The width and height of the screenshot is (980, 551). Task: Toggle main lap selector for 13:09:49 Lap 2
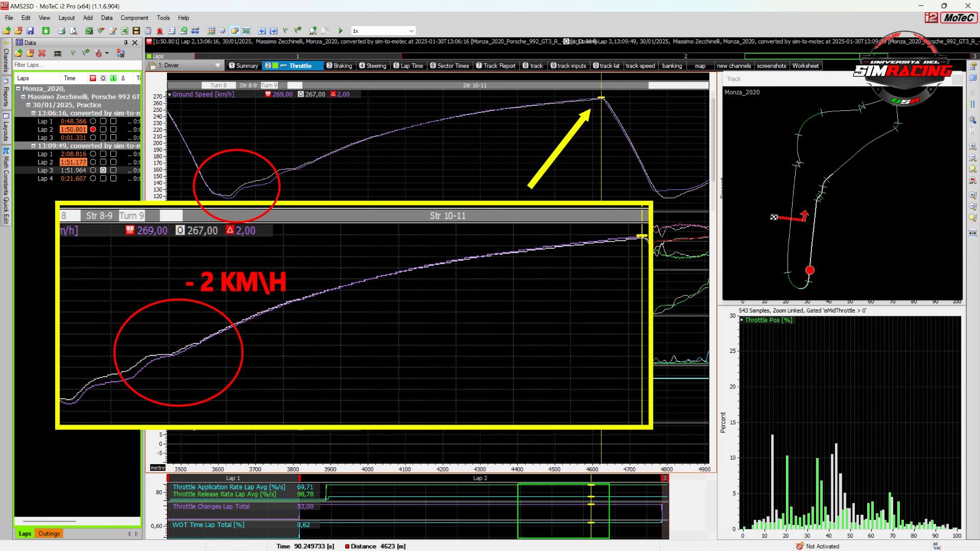tap(93, 162)
